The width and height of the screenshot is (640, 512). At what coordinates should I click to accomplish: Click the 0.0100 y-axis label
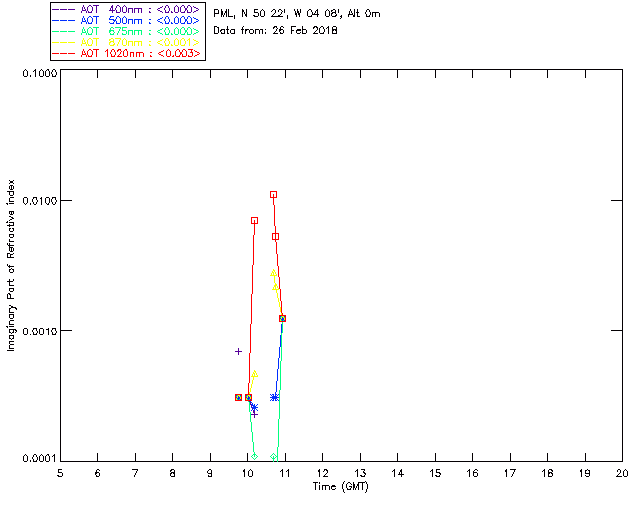40,201
